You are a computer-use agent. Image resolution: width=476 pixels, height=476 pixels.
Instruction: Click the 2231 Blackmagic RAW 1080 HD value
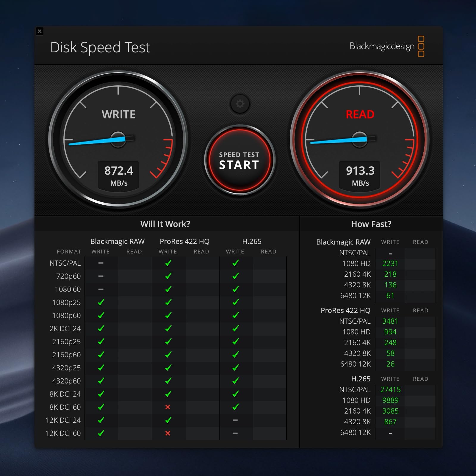(x=390, y=264)
